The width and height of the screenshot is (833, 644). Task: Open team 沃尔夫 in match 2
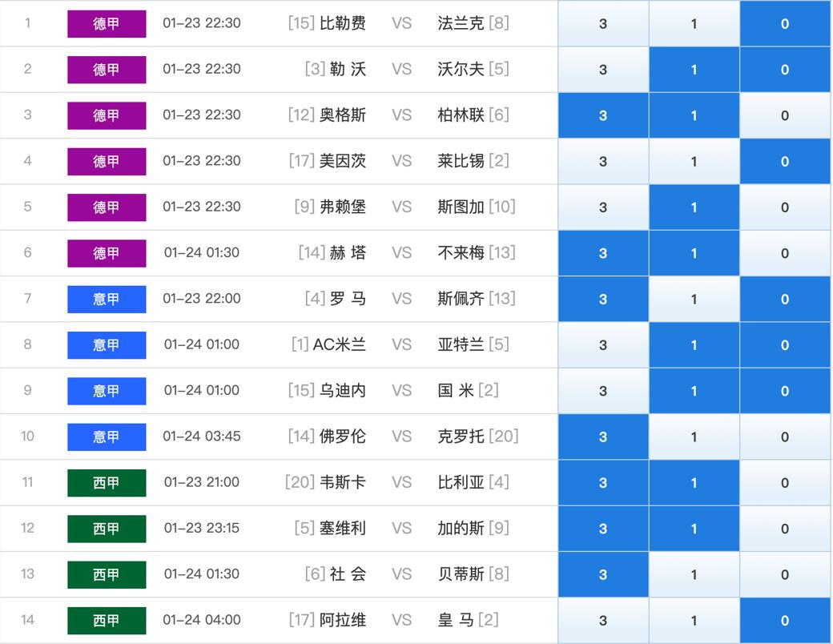(461, 69)
